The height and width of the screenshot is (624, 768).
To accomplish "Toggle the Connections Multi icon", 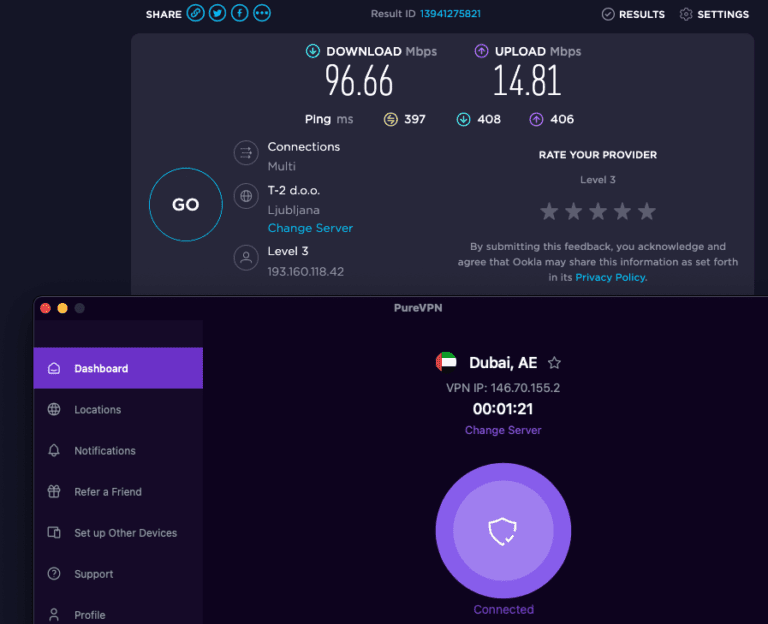I will point(246,153).
